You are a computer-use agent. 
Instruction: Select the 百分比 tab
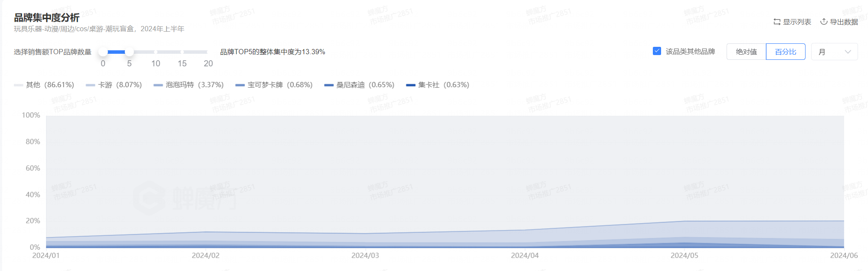[x=786, y=52]
